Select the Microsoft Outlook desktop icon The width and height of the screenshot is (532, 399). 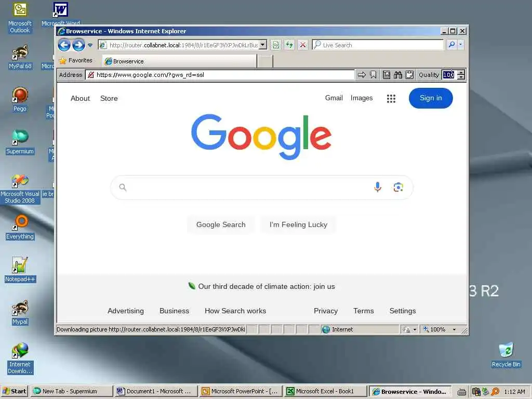pyautogui.click(x=20, y=17)
